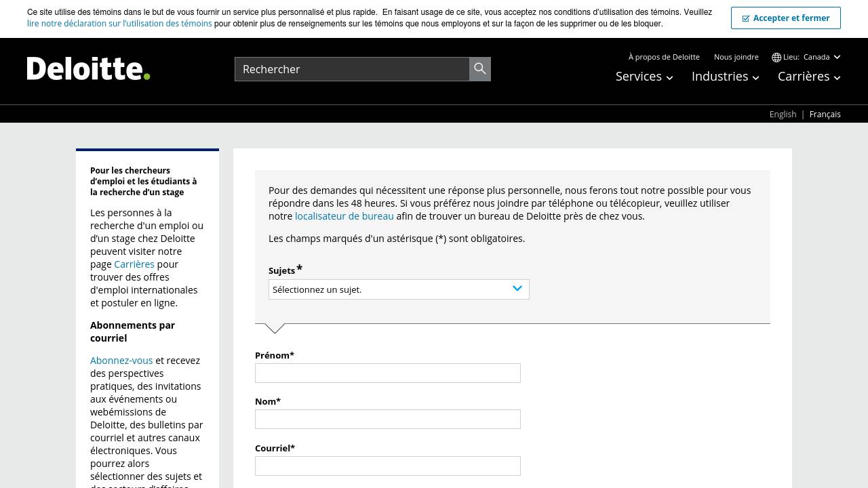Expand the Carrières menu
The width and height of the screenshot is (868, 488).
[x=809, y=77]
